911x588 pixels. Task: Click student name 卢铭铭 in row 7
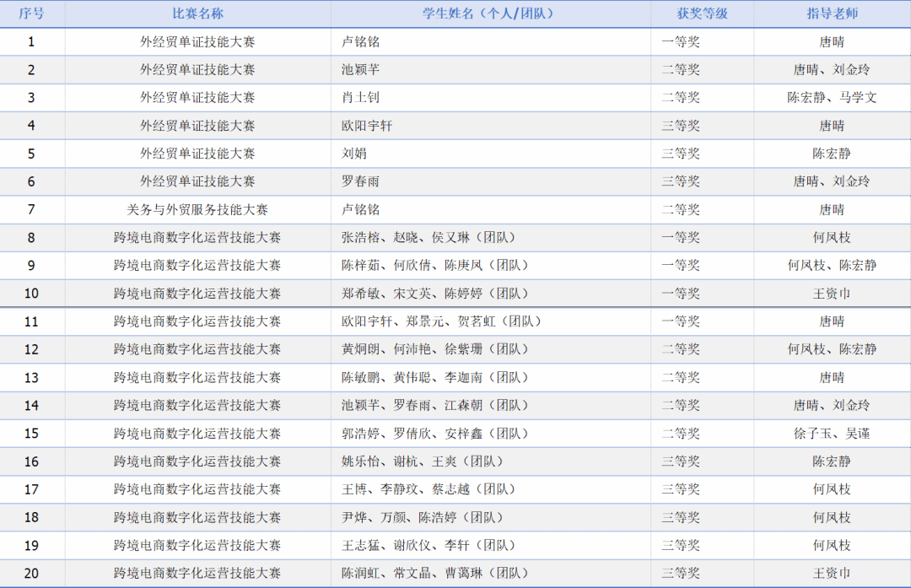[360, 209]
